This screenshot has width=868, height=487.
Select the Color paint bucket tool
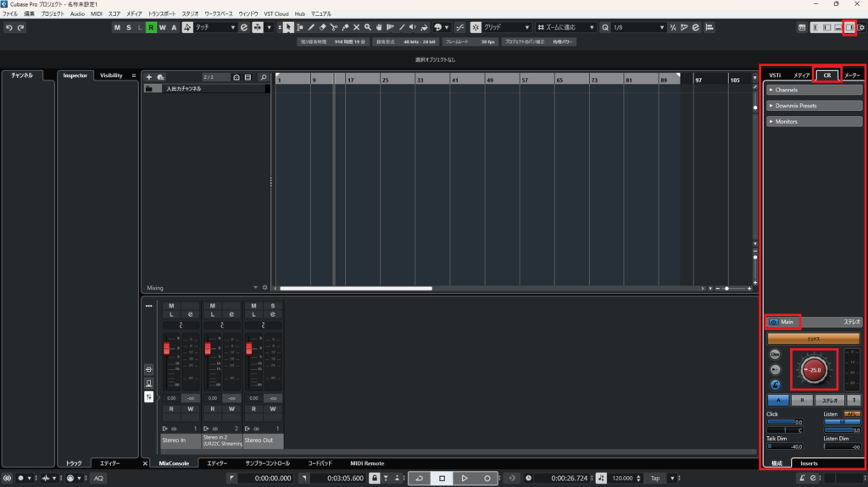(424, 27)
